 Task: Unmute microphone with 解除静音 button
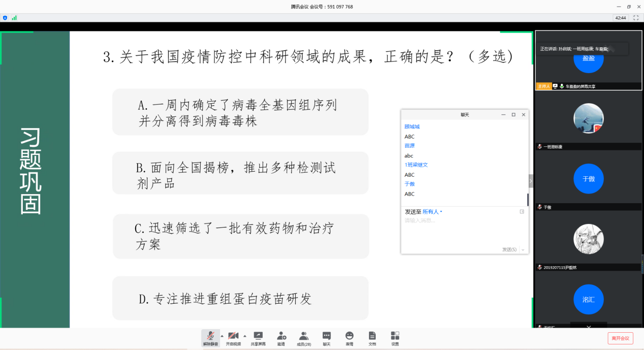(210, 338)
